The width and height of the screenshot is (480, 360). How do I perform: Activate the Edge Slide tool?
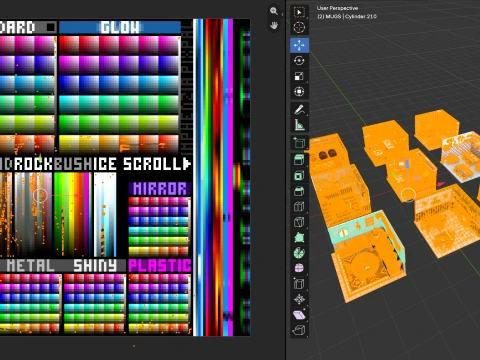click(299, 284)
